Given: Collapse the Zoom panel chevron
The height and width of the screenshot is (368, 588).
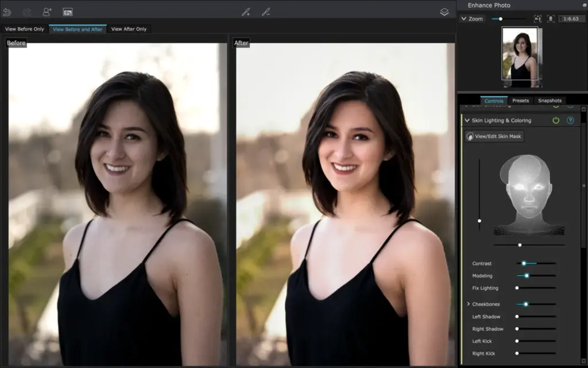Looking at the screenshot, I should [x=464, y=18].
